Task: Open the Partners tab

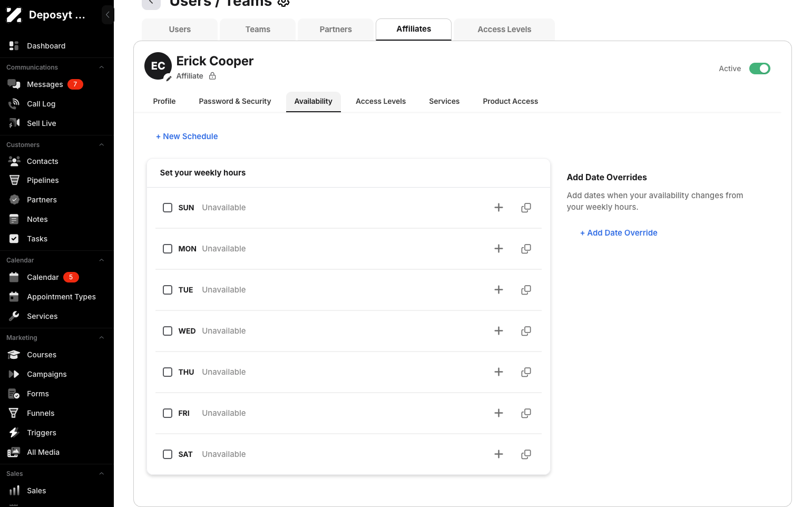Action: click(336, 30)
